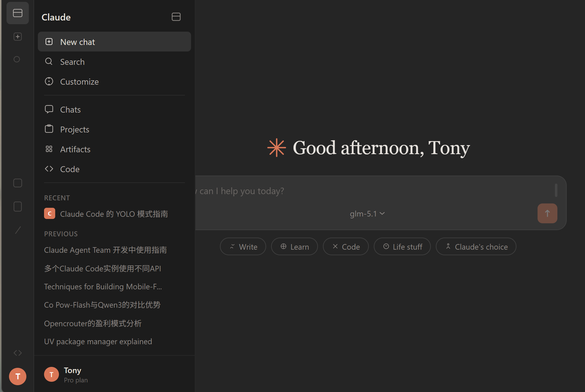The image size is (585, 392).
Task: Click the plus icon in the left rail
Action: [18, 37]
